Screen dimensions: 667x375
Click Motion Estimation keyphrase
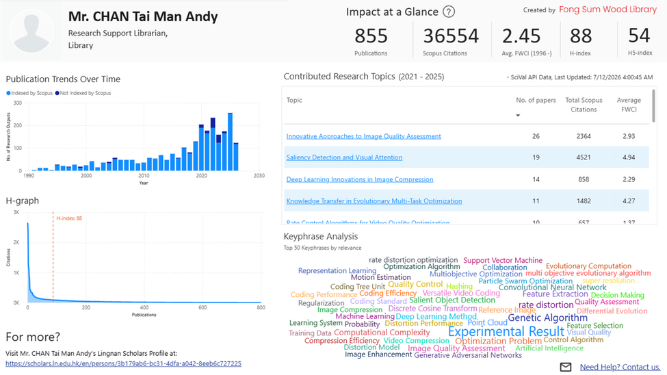pos(381,277)
